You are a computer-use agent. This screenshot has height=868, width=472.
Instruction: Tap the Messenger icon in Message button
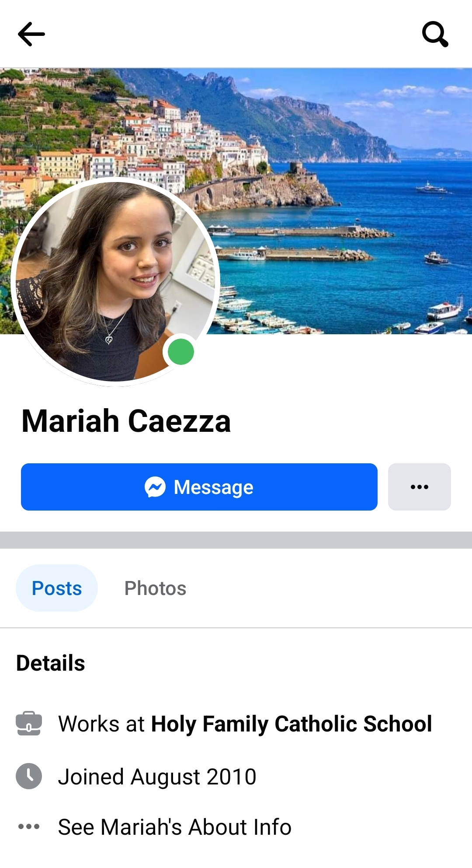(x=155, y=487)
